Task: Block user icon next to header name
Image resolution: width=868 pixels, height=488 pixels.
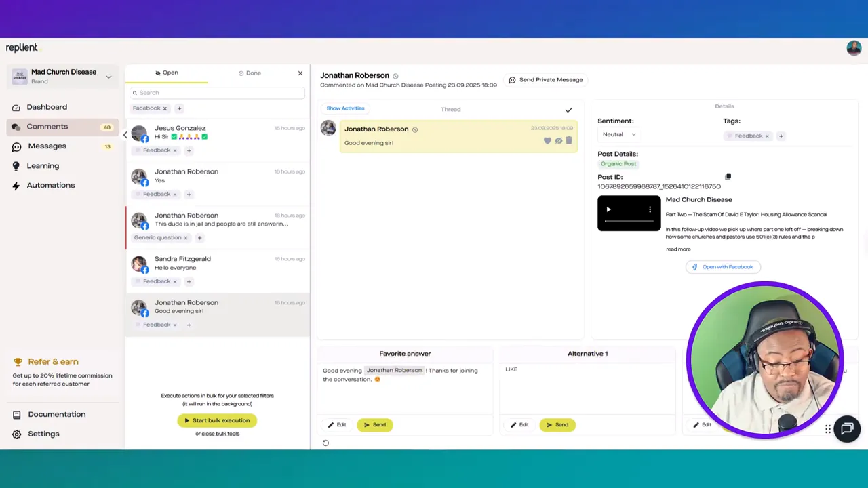Action: pyautogui.click(x=395, y=76)
